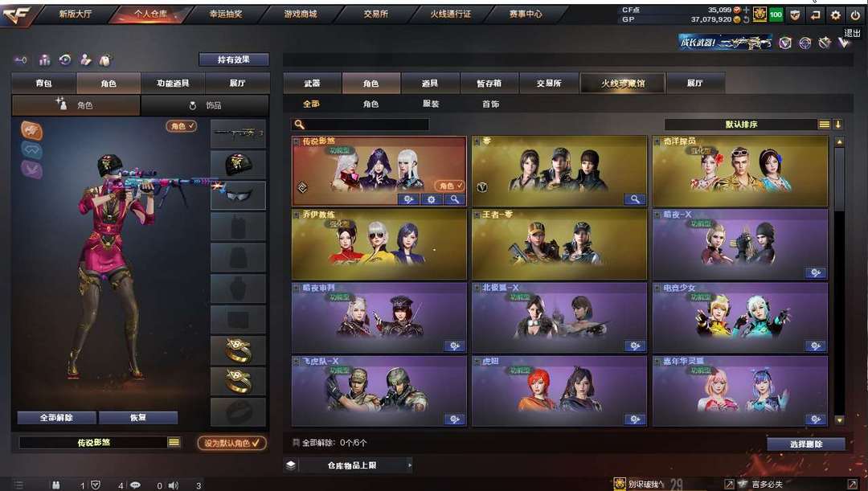This screenshot has width=868, height=491.
Task: Expand the 仓库物品上限 panel arrow
Action: click(410, 465)
